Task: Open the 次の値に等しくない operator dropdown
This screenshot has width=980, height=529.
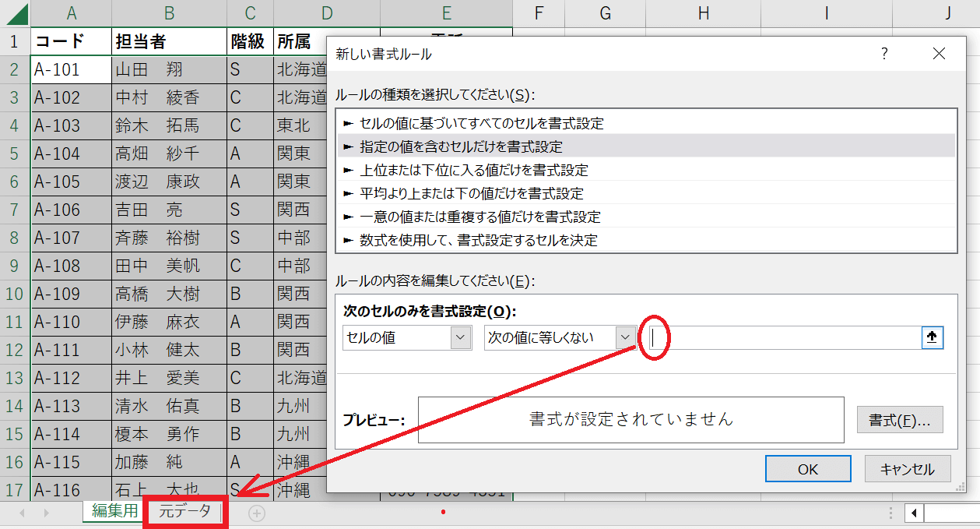Action: (x=624, y=337)
